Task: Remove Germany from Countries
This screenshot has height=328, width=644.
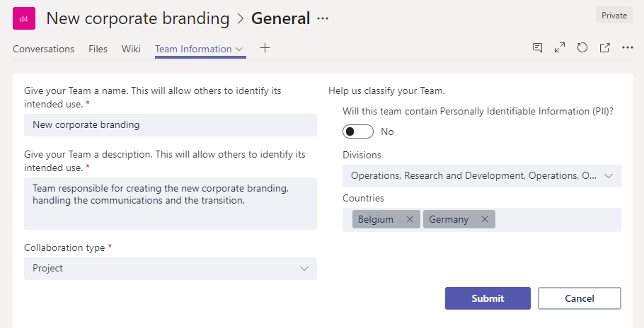Action: [485, 219]
